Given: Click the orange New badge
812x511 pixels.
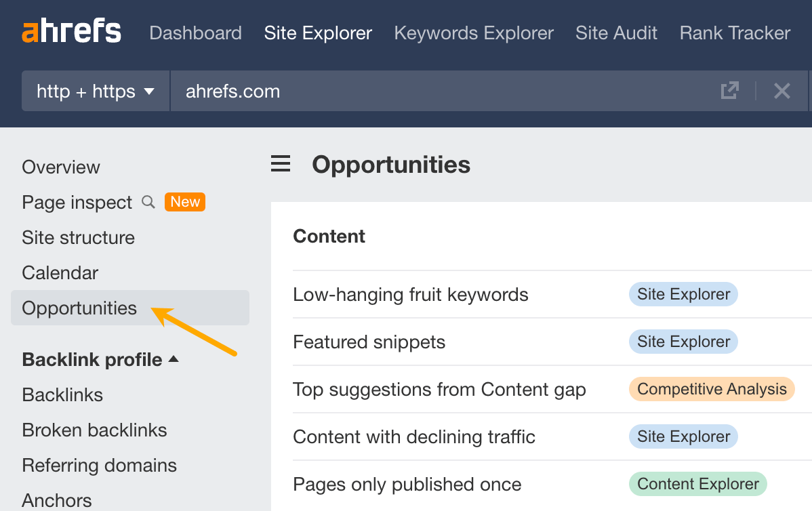Looking at the screenshot, I should (x=184, y=201).
